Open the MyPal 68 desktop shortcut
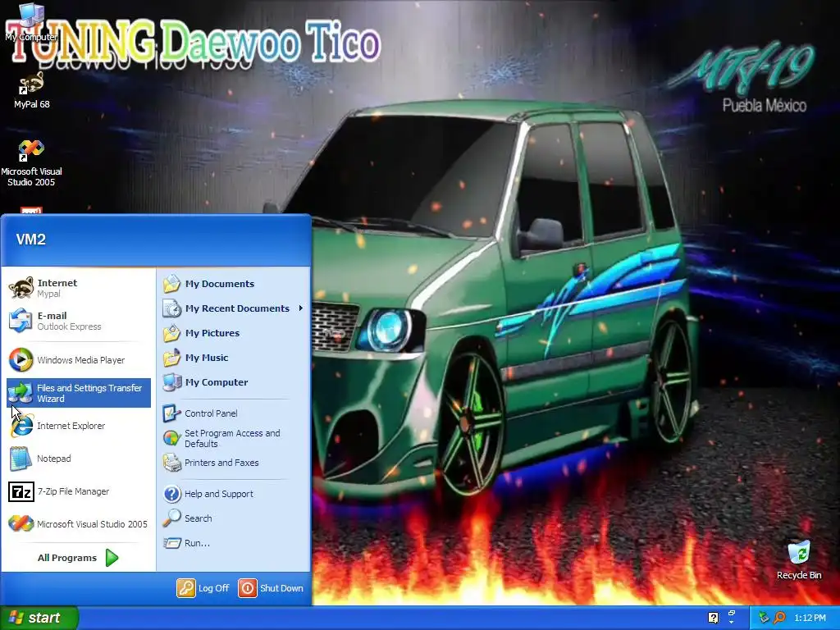Image resolution: width=840 pixels, height=630 pixels. [x=32, y=90]
